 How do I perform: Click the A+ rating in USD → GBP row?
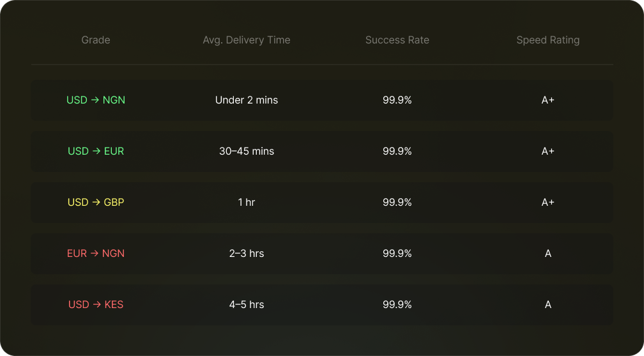pos(548,202)
